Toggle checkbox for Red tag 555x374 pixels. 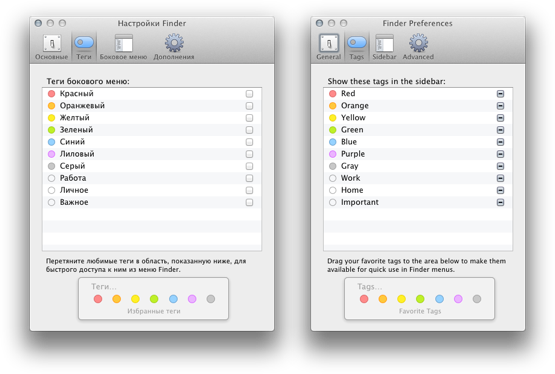(x=500, y=94)
